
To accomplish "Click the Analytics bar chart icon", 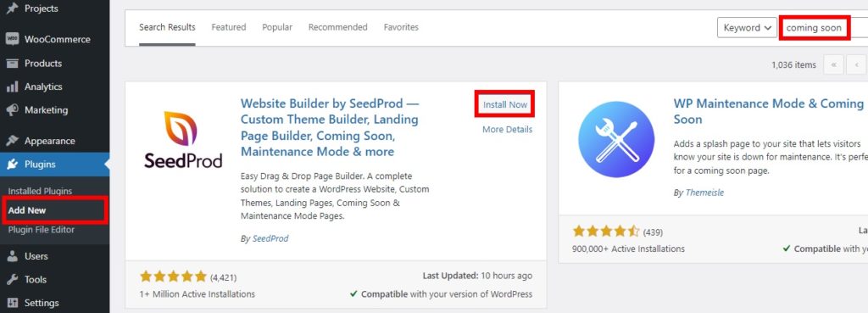I will pos(12,87).
